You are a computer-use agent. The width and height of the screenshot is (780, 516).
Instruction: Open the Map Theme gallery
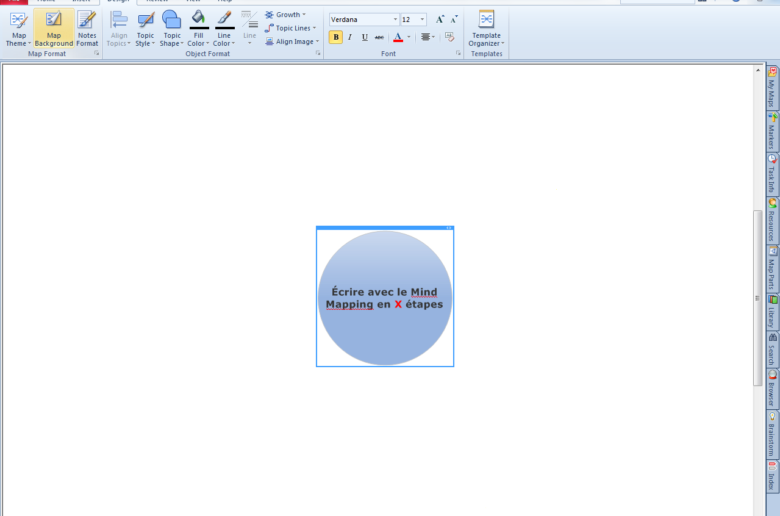click(18, 28)
